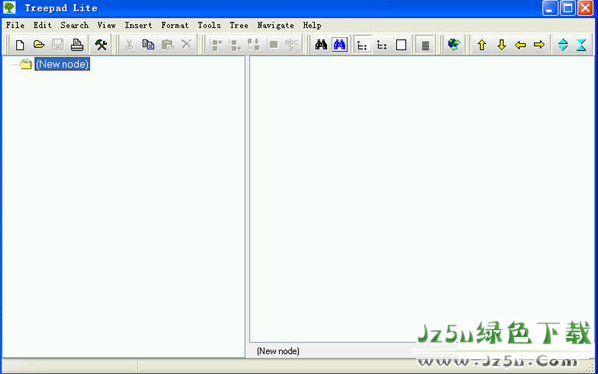598x374 pixels.
Task: Move node up with yellow up arrow
Action: pyautogui.click(x=482, y=45)
